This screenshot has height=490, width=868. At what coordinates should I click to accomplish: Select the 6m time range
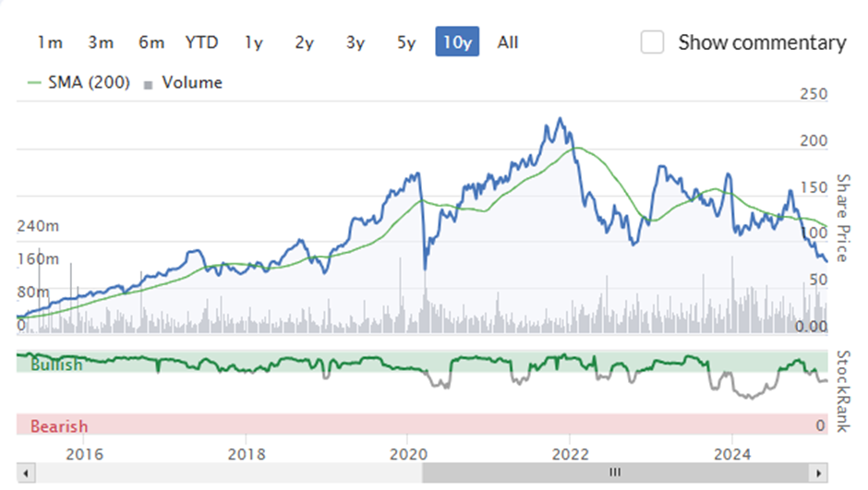[151, 42]
